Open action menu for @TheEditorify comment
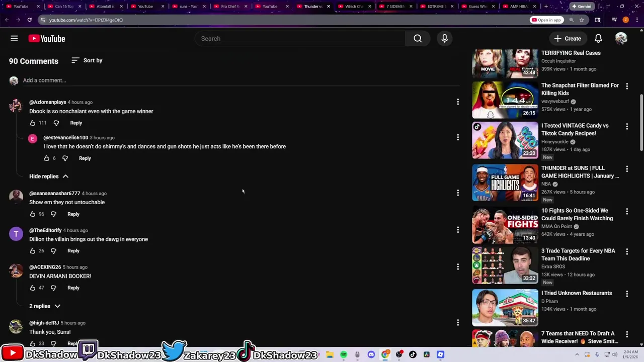Image resolution: width=644 pixels, height=362 pixels. point(458,230)
